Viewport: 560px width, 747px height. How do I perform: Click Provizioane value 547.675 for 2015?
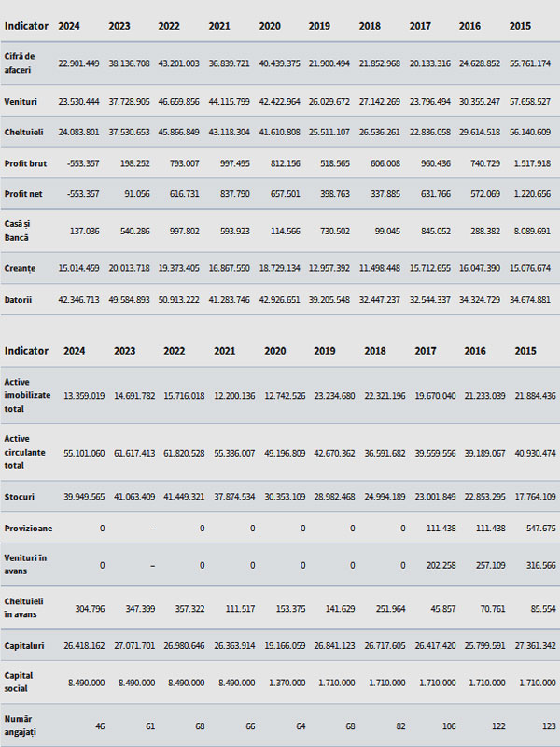pos(541,529)
